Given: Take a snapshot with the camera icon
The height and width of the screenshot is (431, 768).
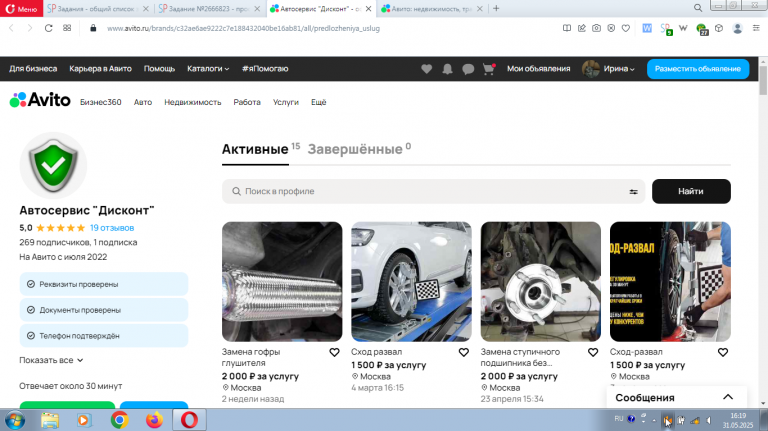Looking at the screenshot, I should coord(596,28).
